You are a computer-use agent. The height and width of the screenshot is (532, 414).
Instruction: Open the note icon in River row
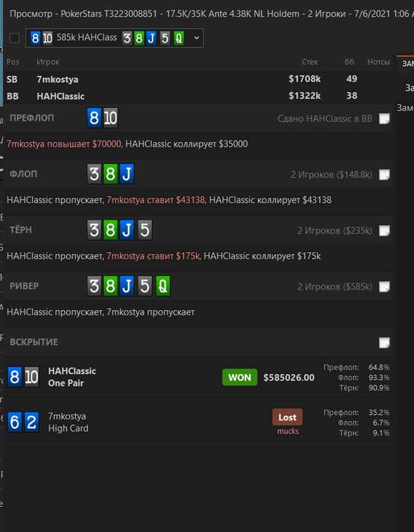click(384, 287)
